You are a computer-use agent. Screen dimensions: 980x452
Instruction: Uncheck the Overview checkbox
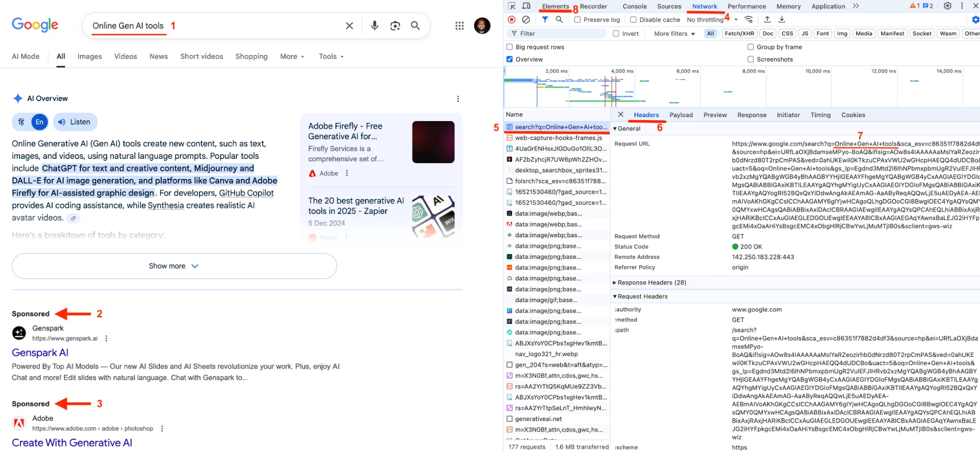[x=509, y=59]
